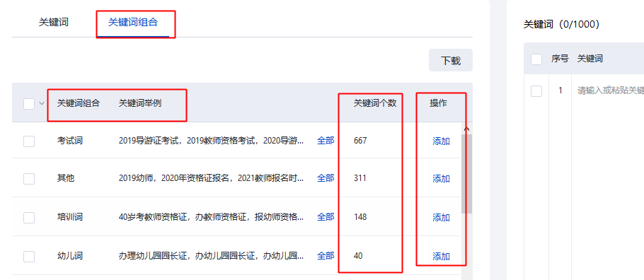Click 添加 for the 幼儿词 row
The image size is (644, 280).
click(x=441, y=256)
